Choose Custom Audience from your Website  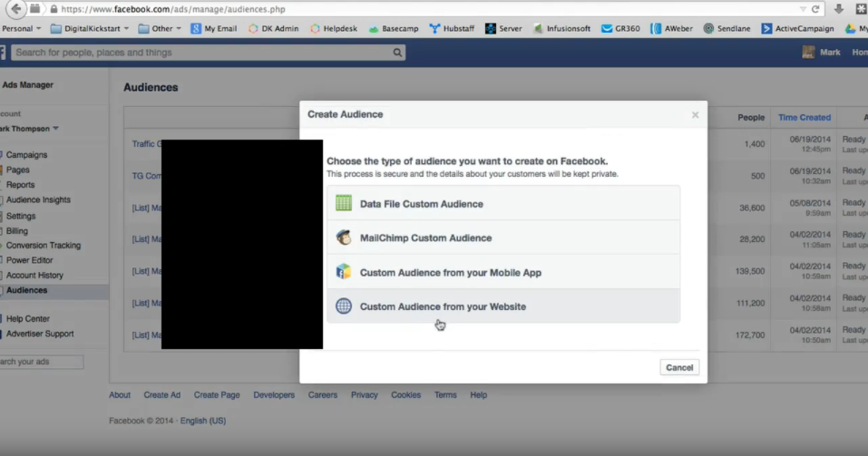point(503,306)
